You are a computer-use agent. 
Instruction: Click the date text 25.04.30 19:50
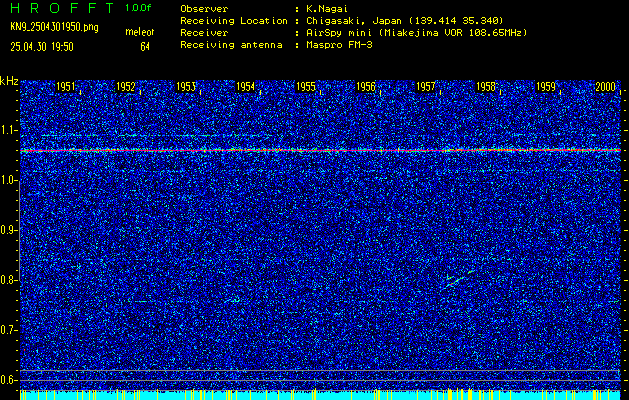tap(42, 47)
